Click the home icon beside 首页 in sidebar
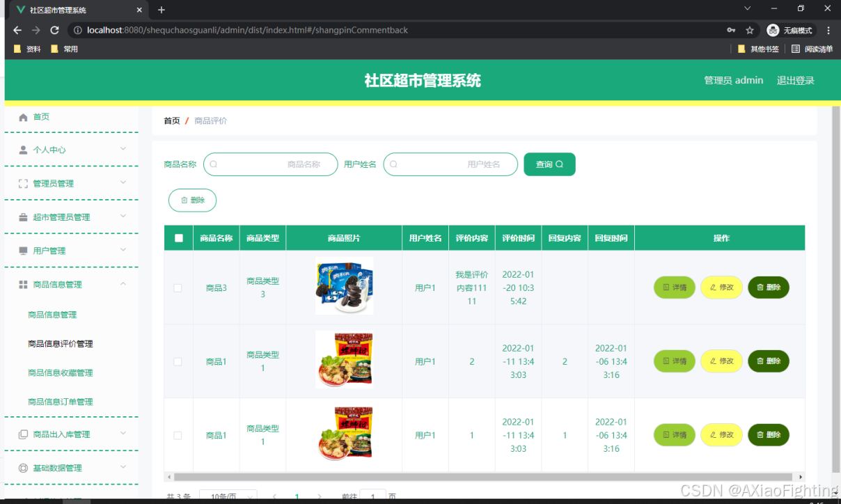 point(23,117)
